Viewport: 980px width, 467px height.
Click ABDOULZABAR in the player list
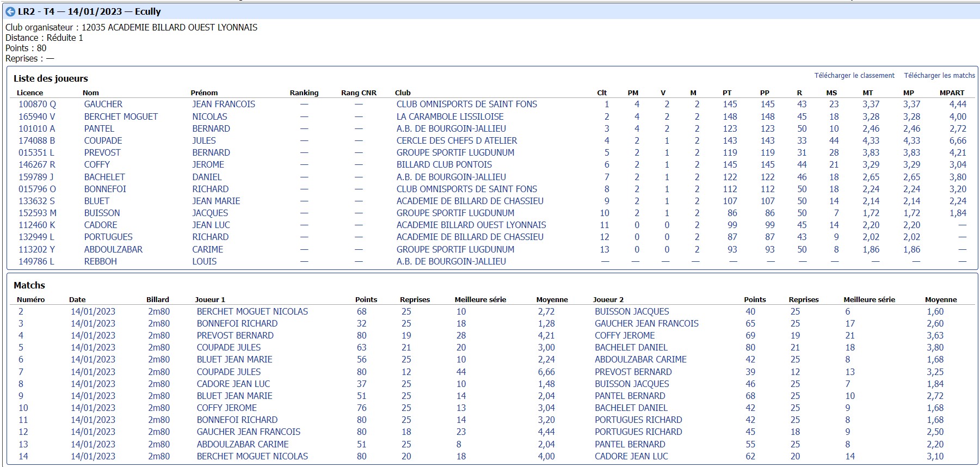point(113,249)
